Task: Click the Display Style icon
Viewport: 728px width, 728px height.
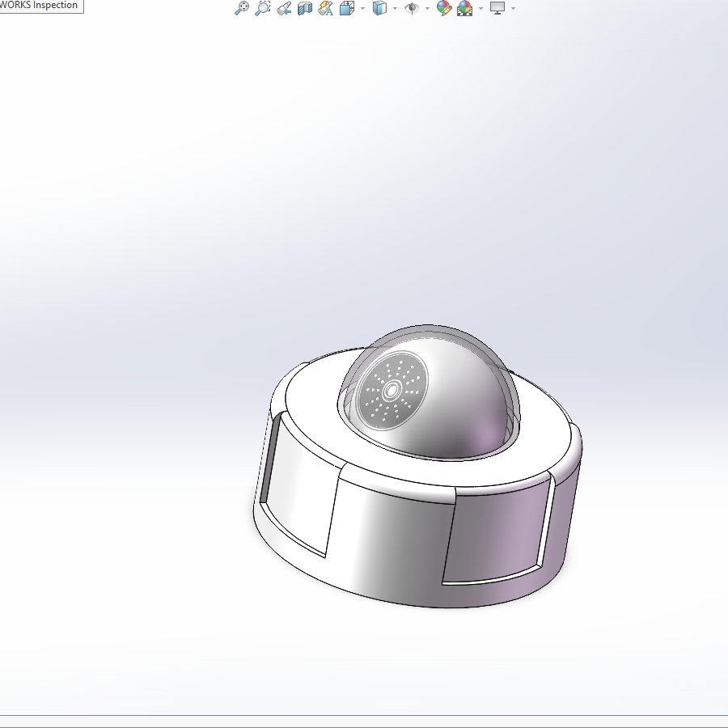Action: coord(379,8)
